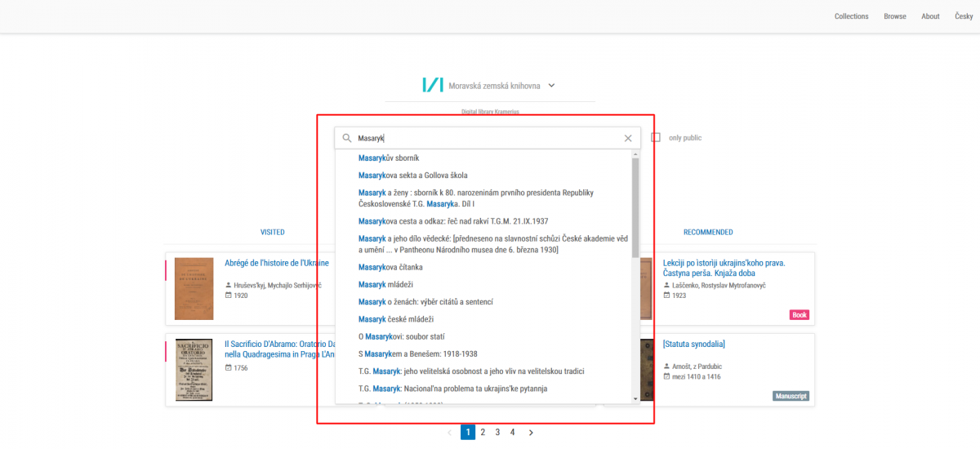Click the 1920 date text
The image size is (980, 449).
pyautogui.click(x=240, y=296)
